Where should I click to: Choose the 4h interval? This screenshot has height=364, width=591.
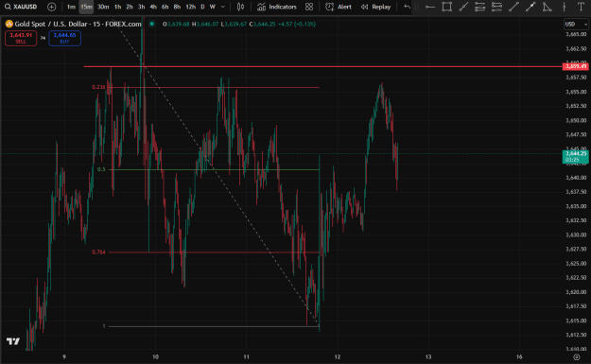click(153, 7)
